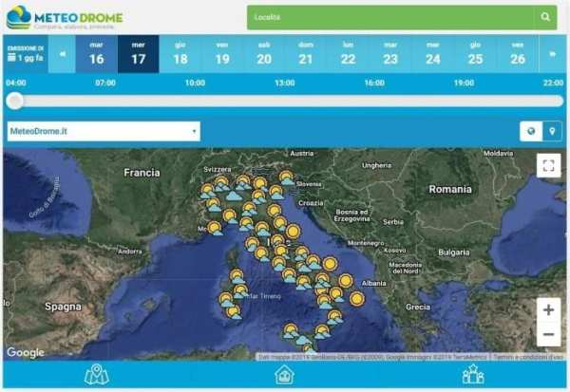Select day sab 20
Screen dimensions: 570x392
pos(264,54)
